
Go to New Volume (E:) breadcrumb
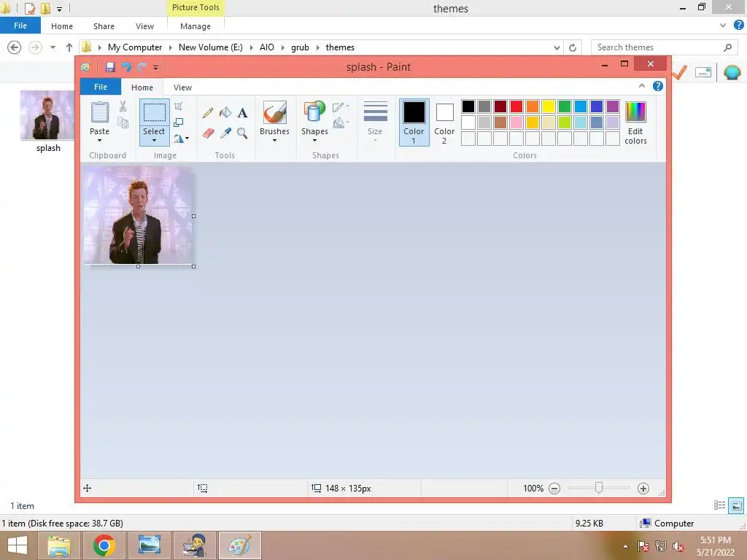point(211,47)
